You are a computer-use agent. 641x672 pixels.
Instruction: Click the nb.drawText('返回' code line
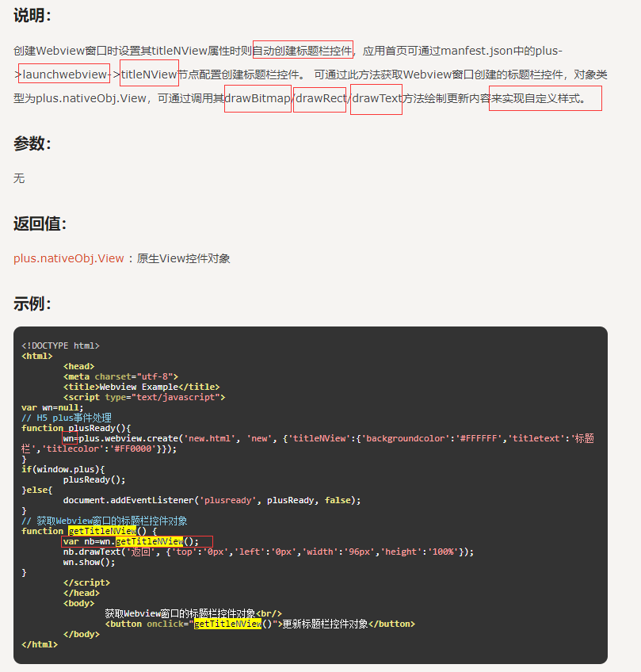(269, 552)
